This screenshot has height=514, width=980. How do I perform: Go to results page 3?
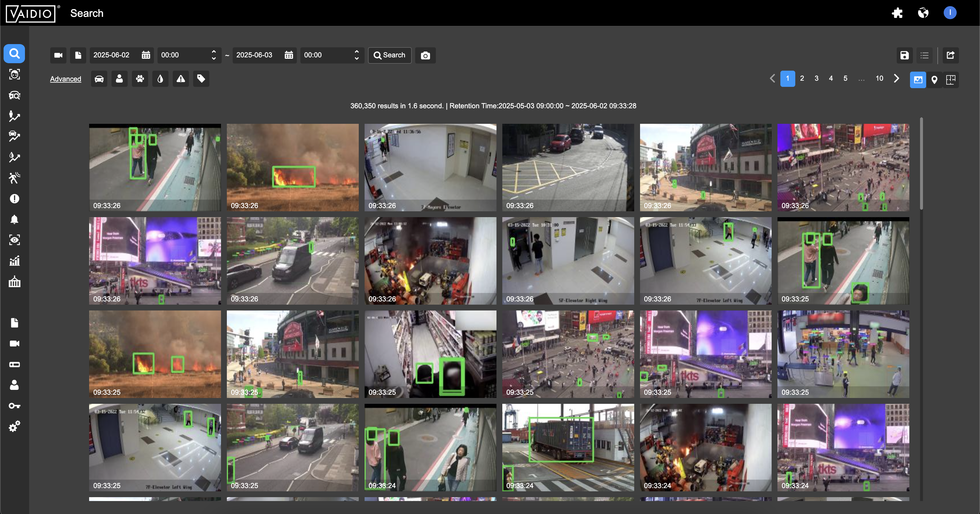point(816,78)
